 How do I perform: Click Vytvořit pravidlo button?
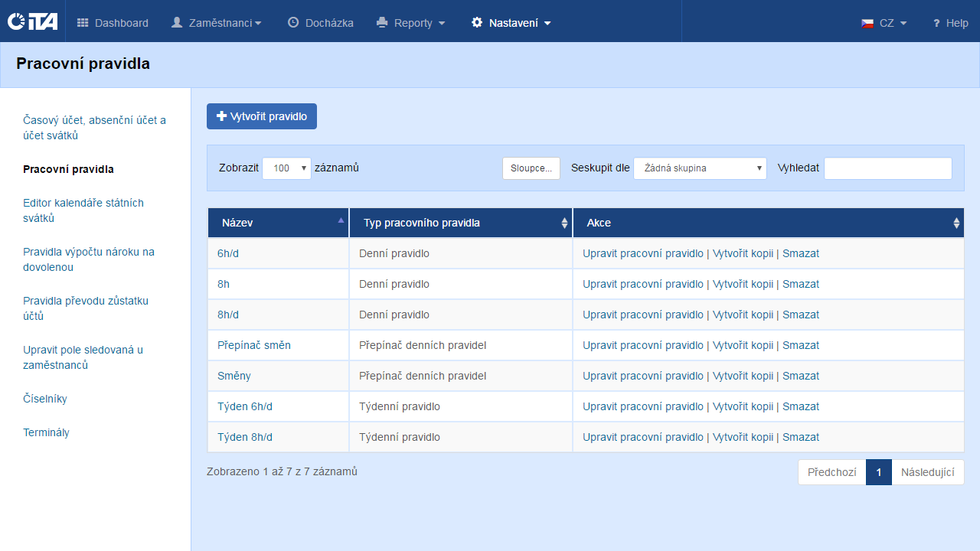pos(262,116)
